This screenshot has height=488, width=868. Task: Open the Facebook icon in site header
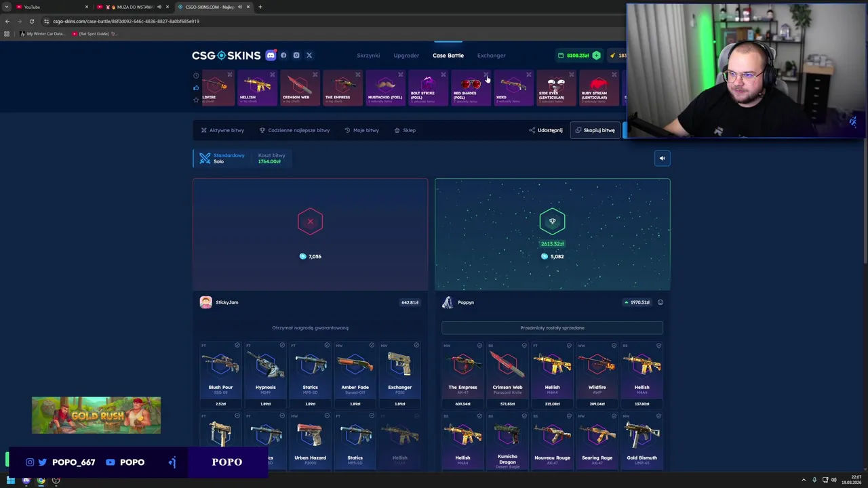pos(283,56)
